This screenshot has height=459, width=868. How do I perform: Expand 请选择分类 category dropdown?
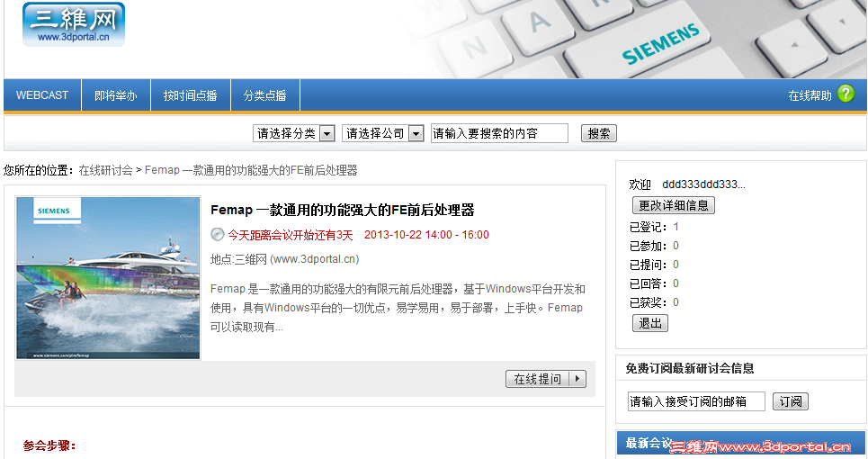[294, 133]
